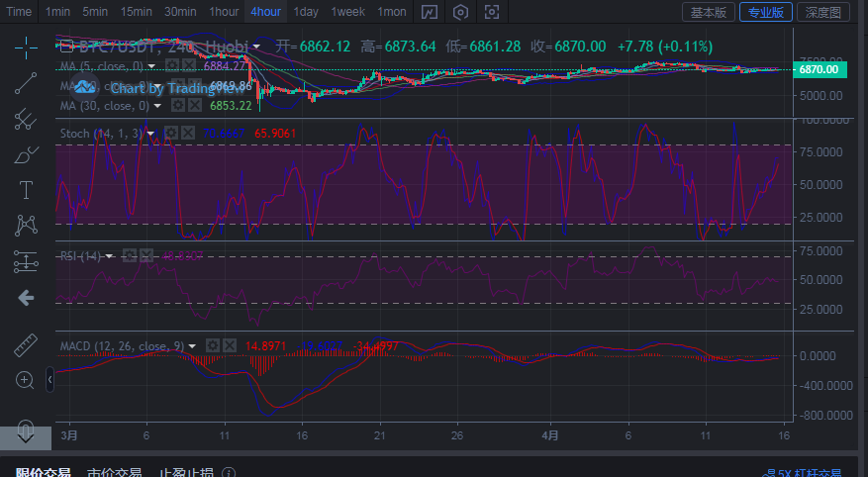Open settings gear for Stoch indicator
Viewport: 868px width, 477px height.
(x=171, y=133)
